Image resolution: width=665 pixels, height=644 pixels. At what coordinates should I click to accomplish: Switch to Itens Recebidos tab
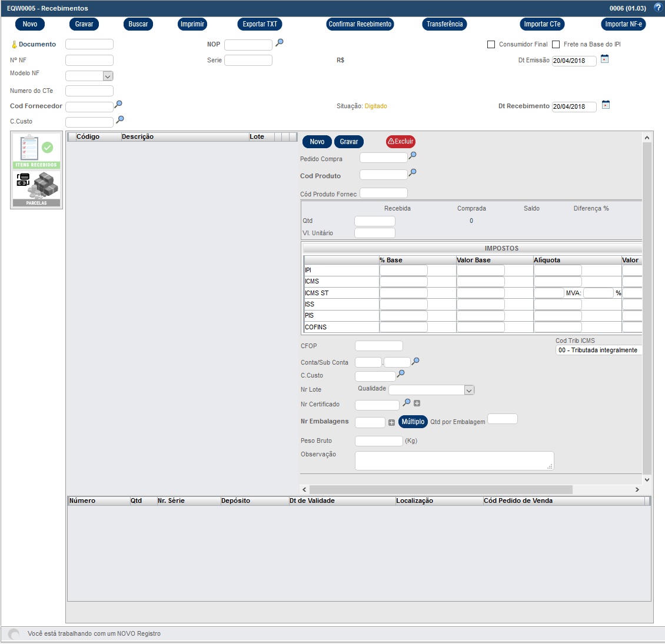coord(36,152)
